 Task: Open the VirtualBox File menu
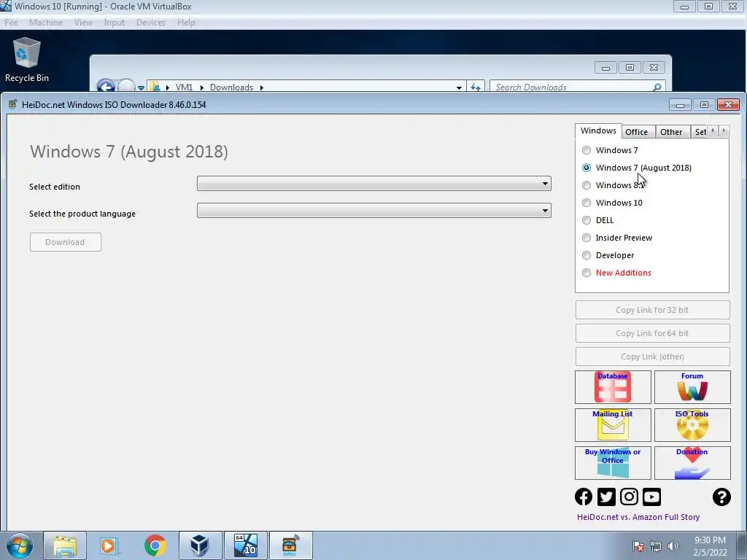point(11,23)
